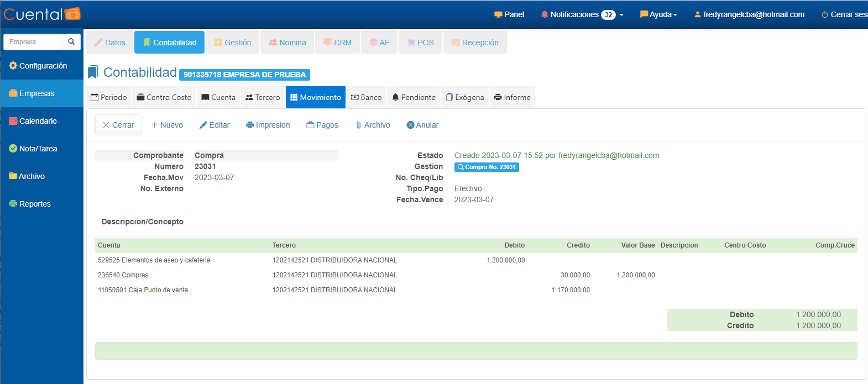Expand the Ayuda help menu
The height and width of the screenshot is (384, 868).
pyautogui.click(x=658, y=14)
